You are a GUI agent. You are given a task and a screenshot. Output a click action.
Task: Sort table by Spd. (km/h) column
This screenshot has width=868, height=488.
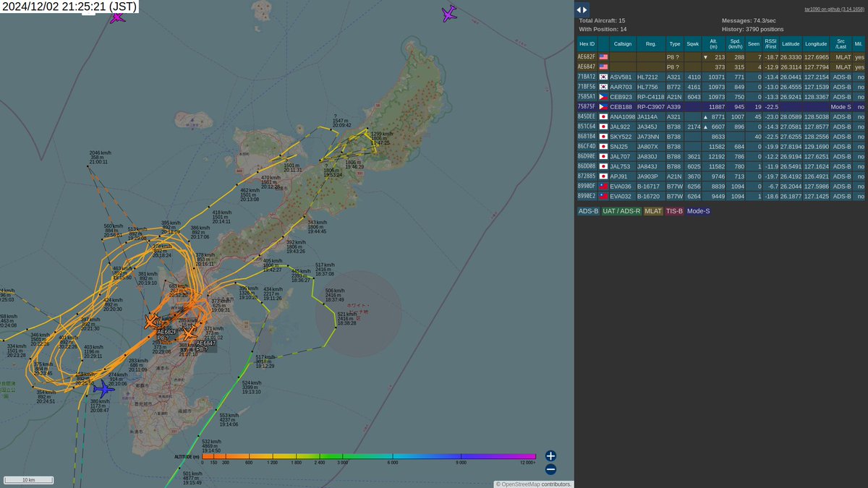[x=736, y=43]
